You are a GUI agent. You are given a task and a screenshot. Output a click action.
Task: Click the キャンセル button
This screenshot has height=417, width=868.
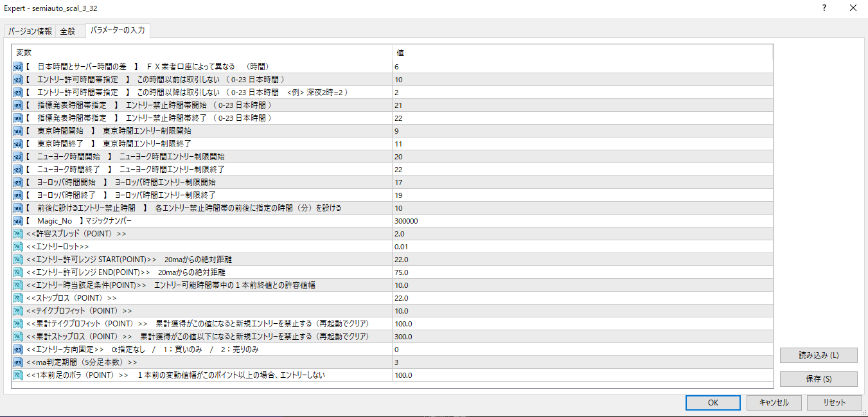(x=774, y=402)
